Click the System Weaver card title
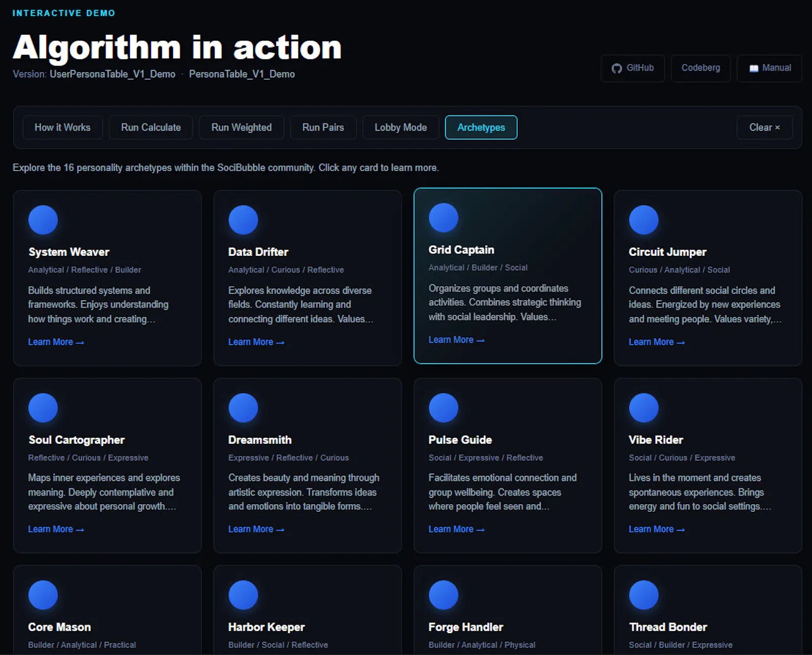The width and height of the screenshot is (812, 655). coord(69,252)
